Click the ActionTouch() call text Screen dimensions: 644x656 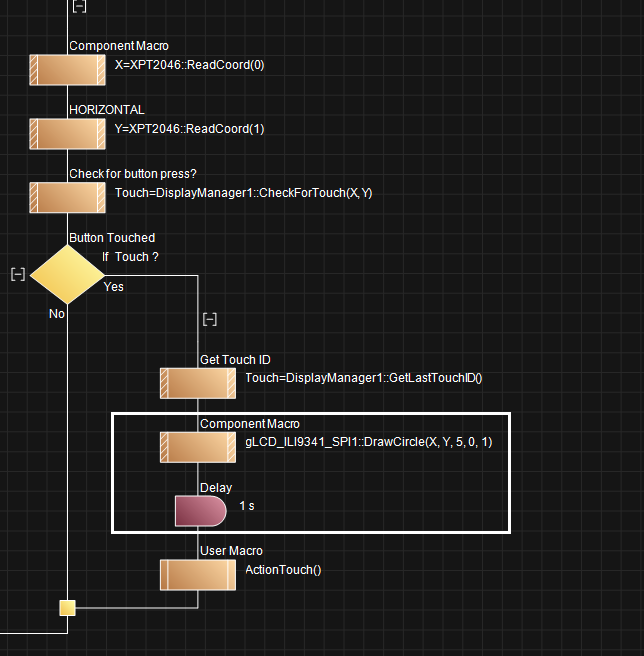point(284,569)
